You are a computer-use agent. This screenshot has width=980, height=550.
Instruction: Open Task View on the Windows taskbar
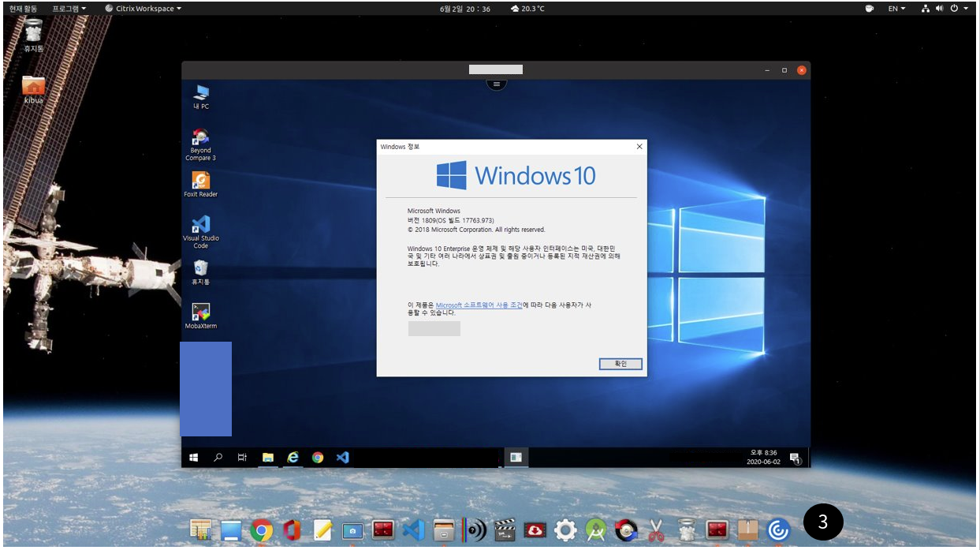(x=243, y=457)
